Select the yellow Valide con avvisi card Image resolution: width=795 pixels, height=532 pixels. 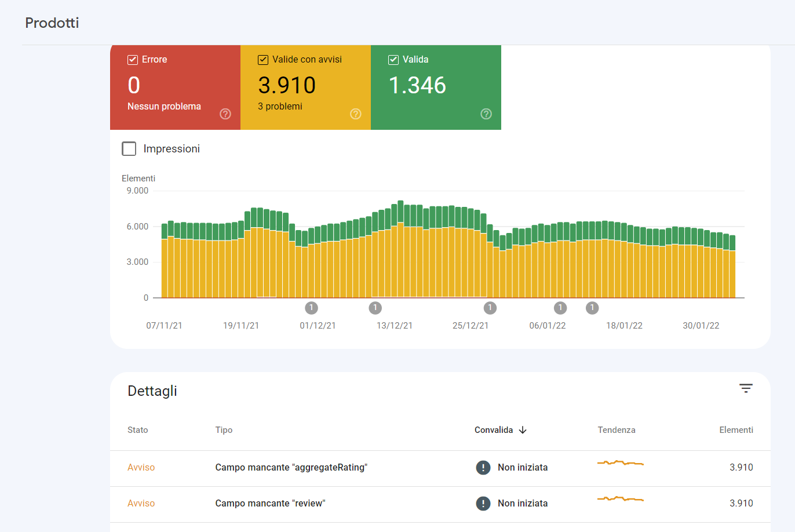coord(305,88)
